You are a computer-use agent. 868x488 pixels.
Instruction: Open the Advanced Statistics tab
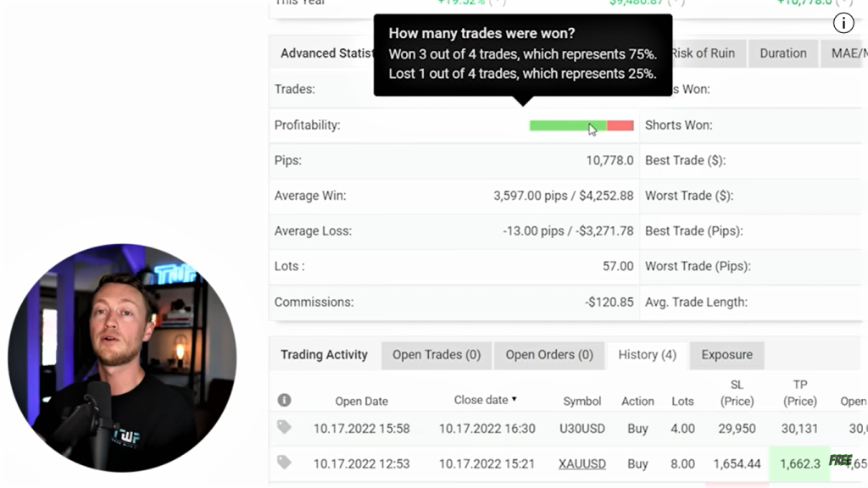[326, 53]
